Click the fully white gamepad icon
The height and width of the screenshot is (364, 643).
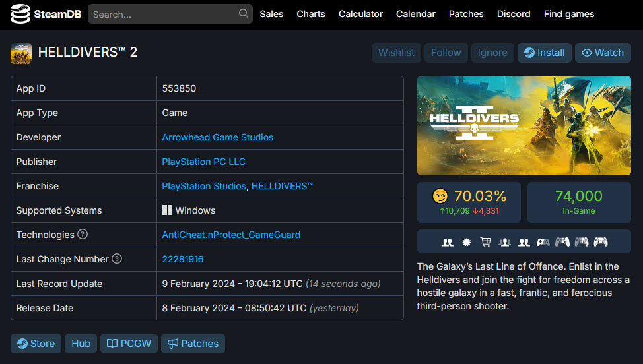[x=600, y=243]
